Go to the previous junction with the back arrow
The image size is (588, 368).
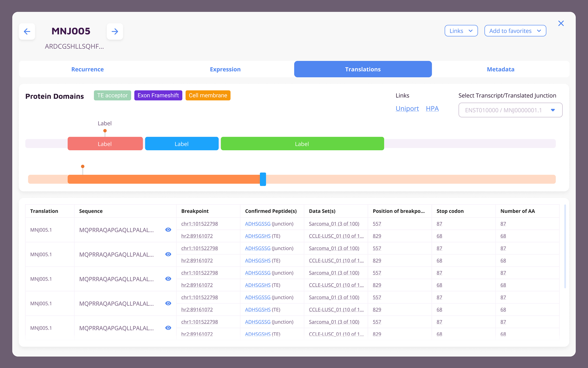click(27, 31)
